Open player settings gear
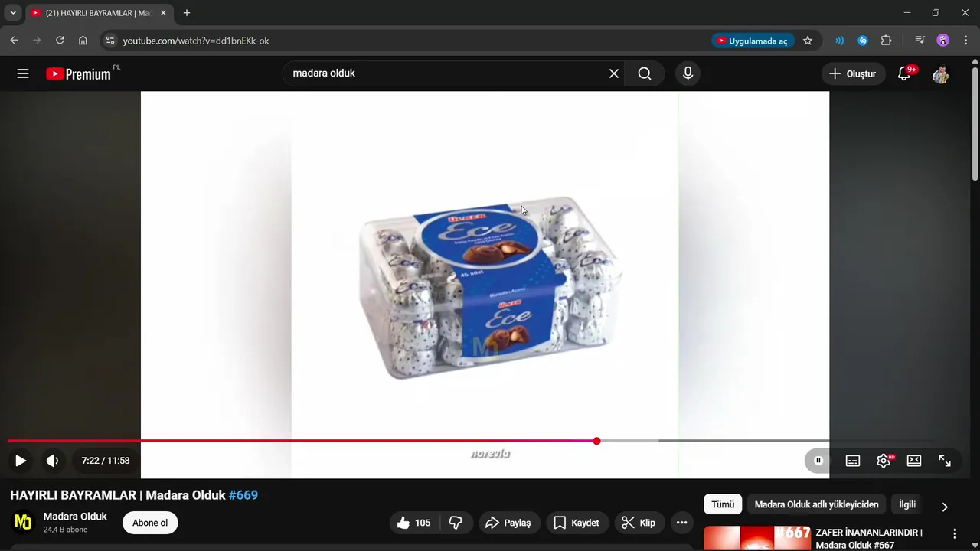Viewport: 980px width, 551px height. tap(884, 461)
